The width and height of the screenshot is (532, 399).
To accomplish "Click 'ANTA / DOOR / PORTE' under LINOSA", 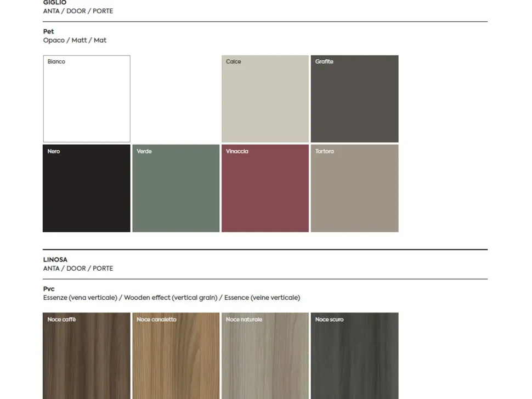I will [x=78, y=269].
